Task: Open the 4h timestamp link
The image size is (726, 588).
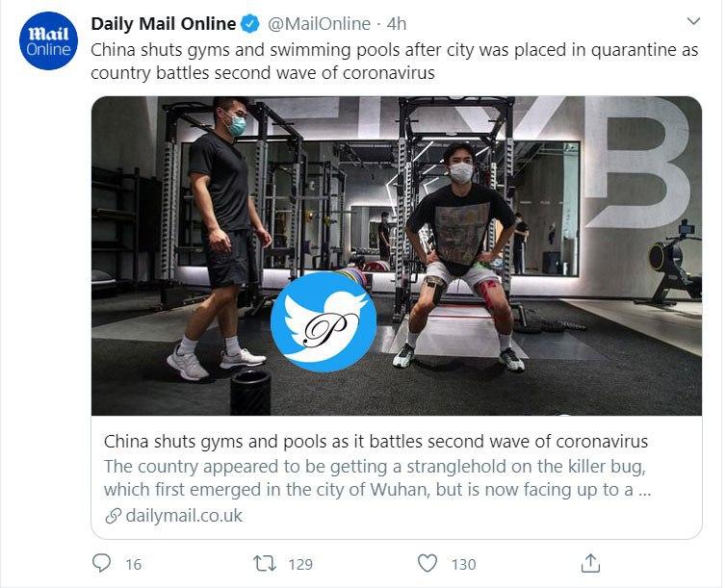Action: point(397,23)
